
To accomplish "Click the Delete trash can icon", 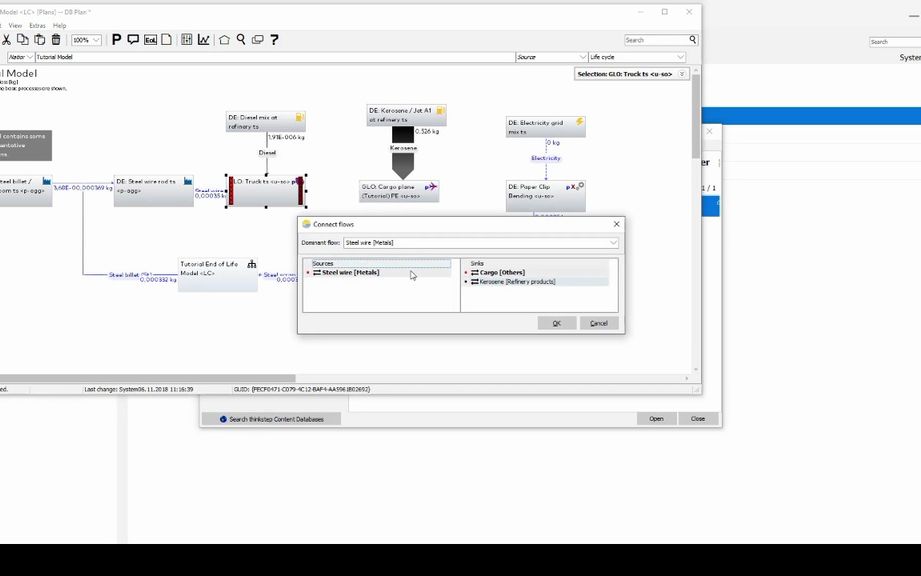I will 56,39.
